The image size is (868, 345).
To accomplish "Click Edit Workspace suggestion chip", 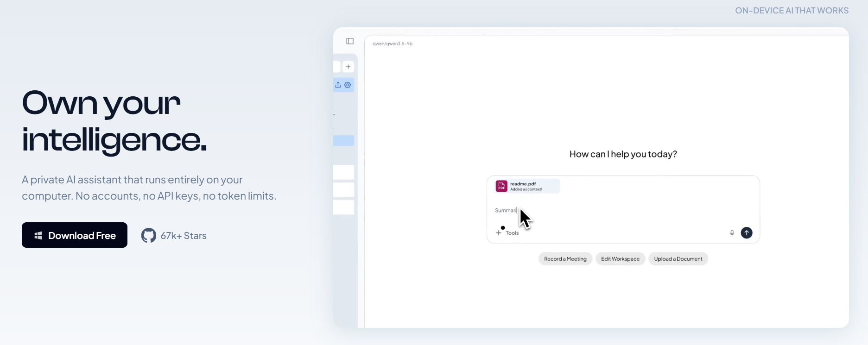I will click(620, 259).
